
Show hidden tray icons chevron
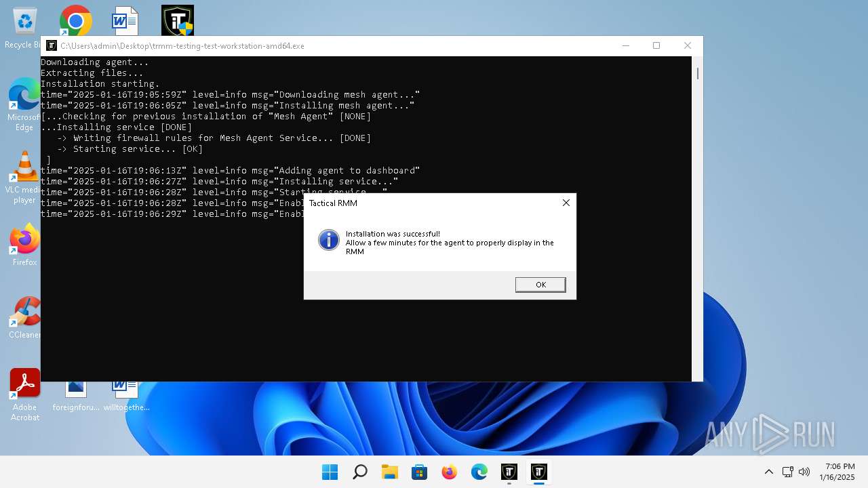[x=768, y=472]
